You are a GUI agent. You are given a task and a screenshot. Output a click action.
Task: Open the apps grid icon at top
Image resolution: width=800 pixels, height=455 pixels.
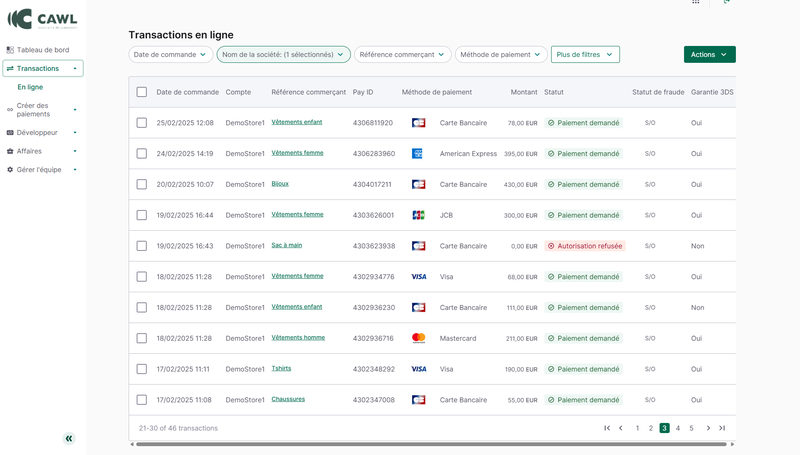tap(695, 2)
